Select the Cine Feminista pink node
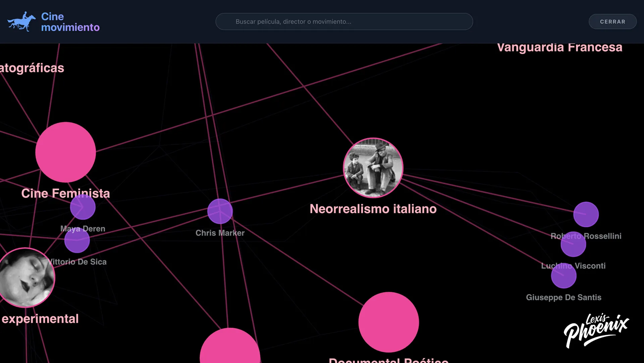The width and height of the screenshot is (644, 363). (65, 152)
